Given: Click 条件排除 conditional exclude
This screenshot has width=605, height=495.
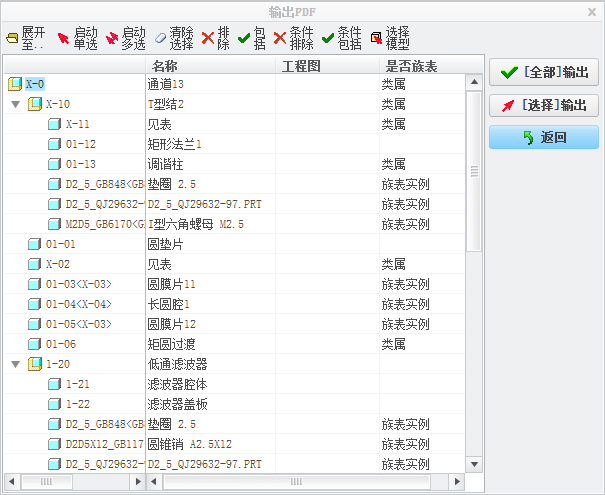Looking at the screenshot, I should click(x=293, y=38).
